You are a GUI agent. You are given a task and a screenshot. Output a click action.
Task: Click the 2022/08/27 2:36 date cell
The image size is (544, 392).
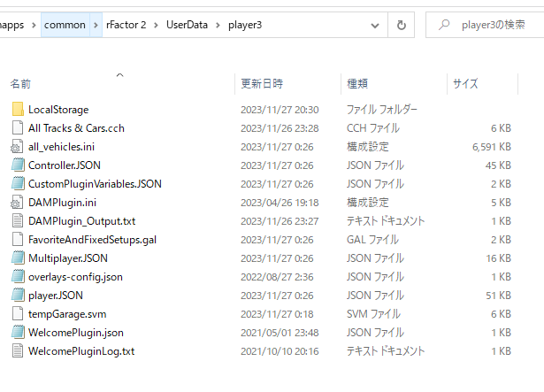click(277, 277)
